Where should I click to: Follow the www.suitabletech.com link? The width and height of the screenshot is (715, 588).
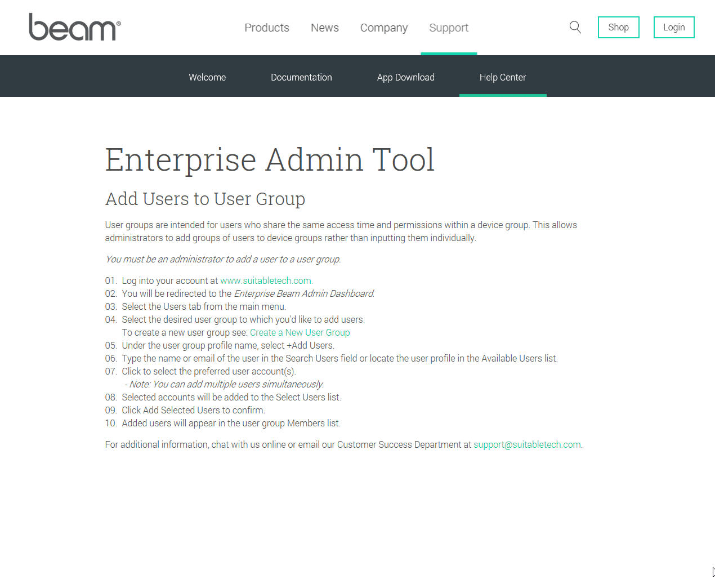tap(266, 280)
